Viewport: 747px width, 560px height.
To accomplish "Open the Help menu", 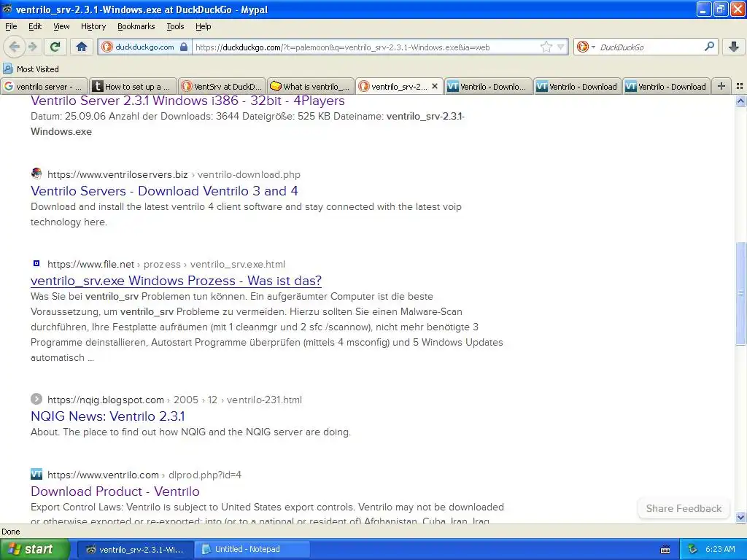I will tap(203, 26).
